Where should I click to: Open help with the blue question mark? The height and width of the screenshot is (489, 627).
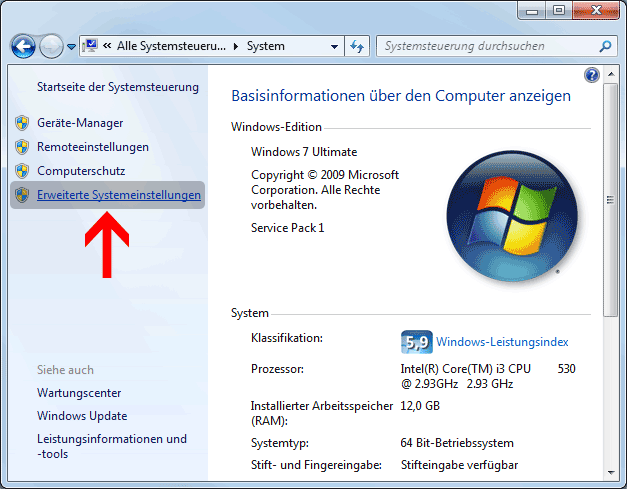pos(591,75)
